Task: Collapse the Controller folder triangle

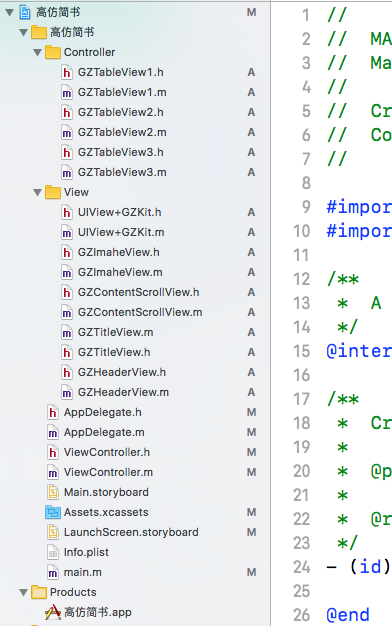Action: [38, 52]
